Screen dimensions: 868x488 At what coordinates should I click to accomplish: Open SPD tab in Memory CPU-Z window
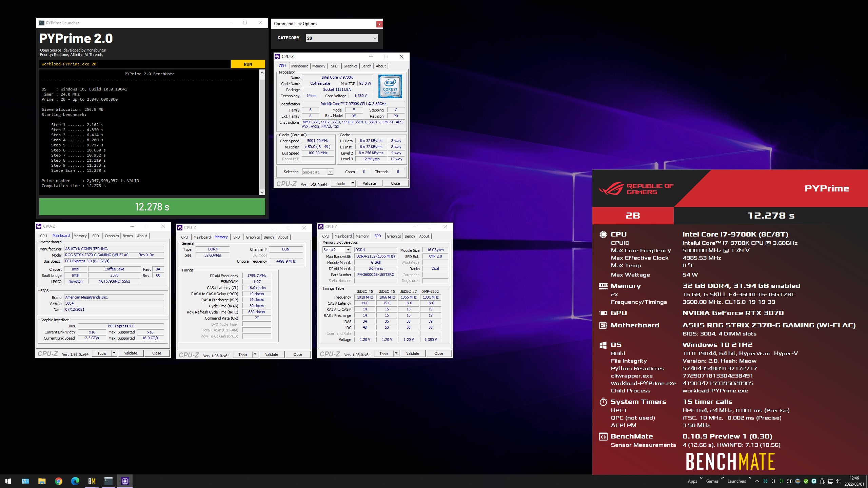(237, 237)
